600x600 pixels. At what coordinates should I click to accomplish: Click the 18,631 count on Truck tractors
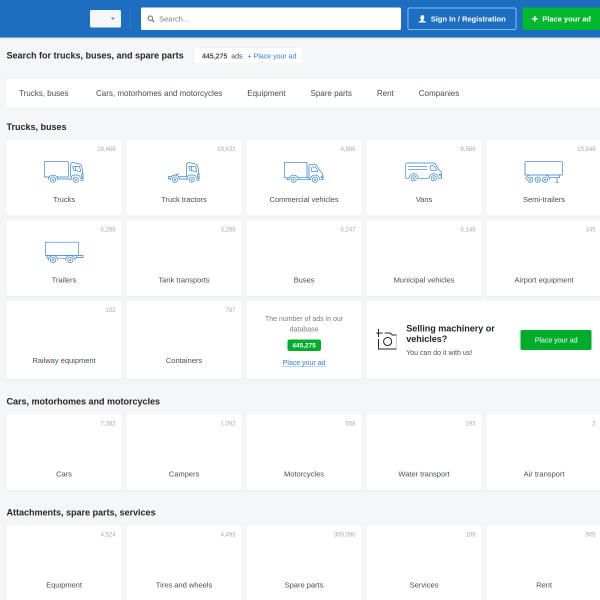tap(226, 149)
